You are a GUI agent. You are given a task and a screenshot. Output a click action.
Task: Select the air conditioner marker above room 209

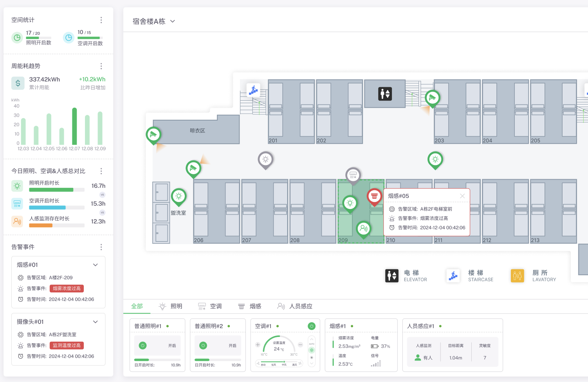(353, 175)
